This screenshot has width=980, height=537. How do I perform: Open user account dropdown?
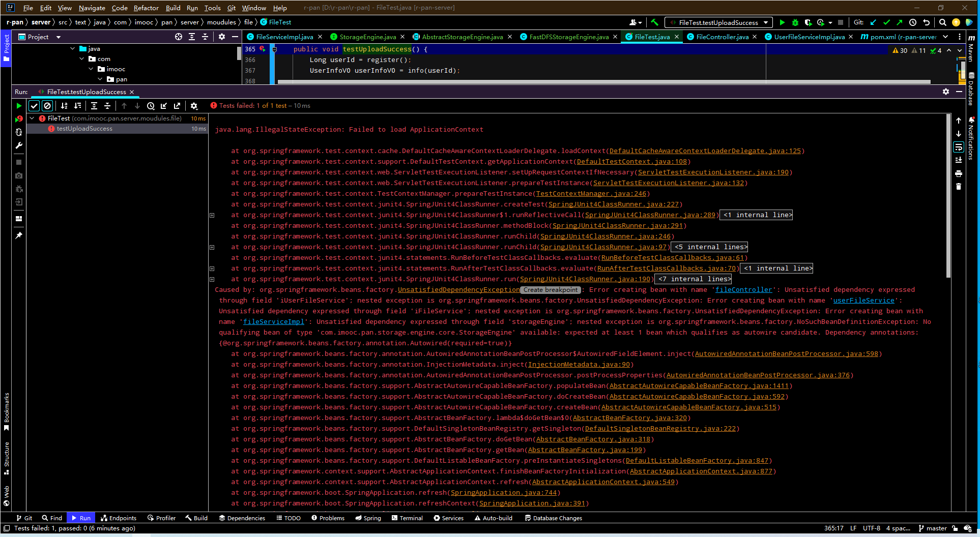click(x=636, y=22)
